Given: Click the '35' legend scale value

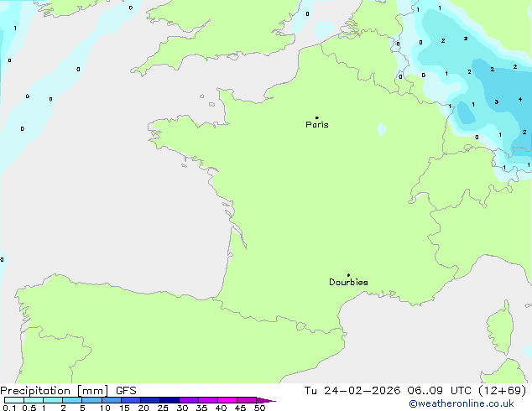Looking at the screenshot, I should coord(201,408).
